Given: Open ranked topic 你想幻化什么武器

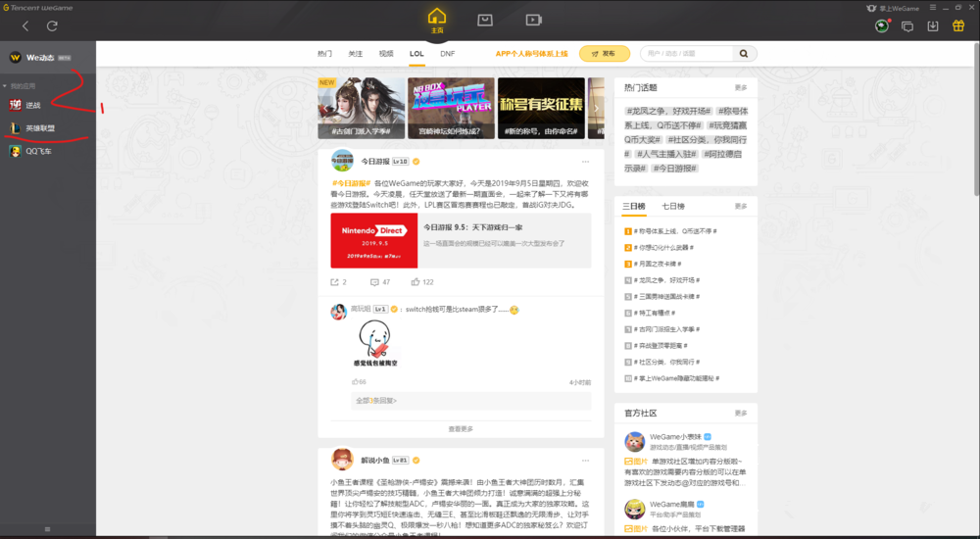Looking at the screenshot, I should coord(663,248).
